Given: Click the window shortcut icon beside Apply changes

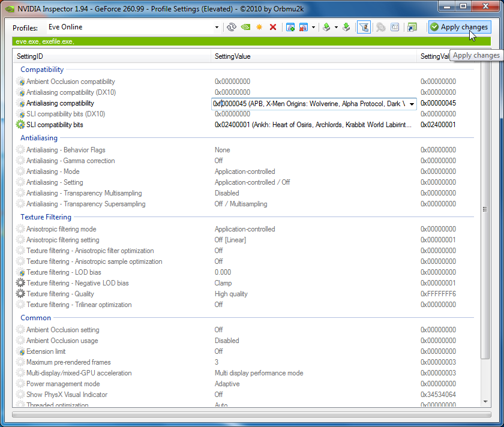Looking at the screenshot, I should tap(412, 27).
